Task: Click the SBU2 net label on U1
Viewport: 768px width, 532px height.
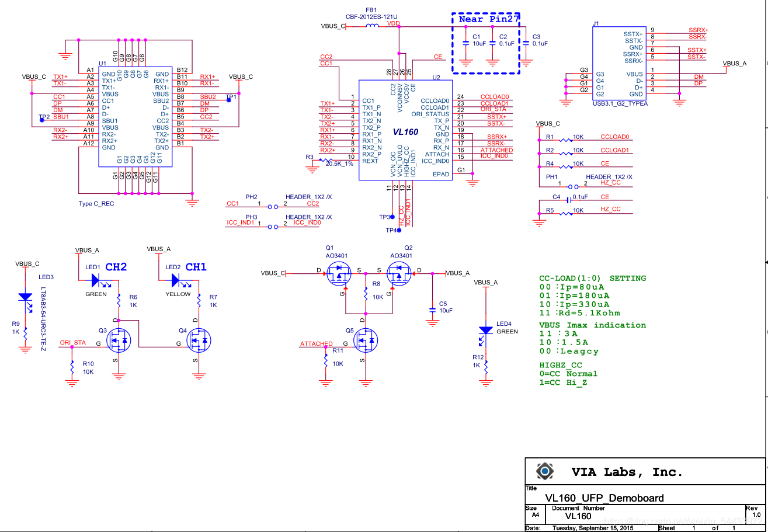Action: tap(208, 96)
